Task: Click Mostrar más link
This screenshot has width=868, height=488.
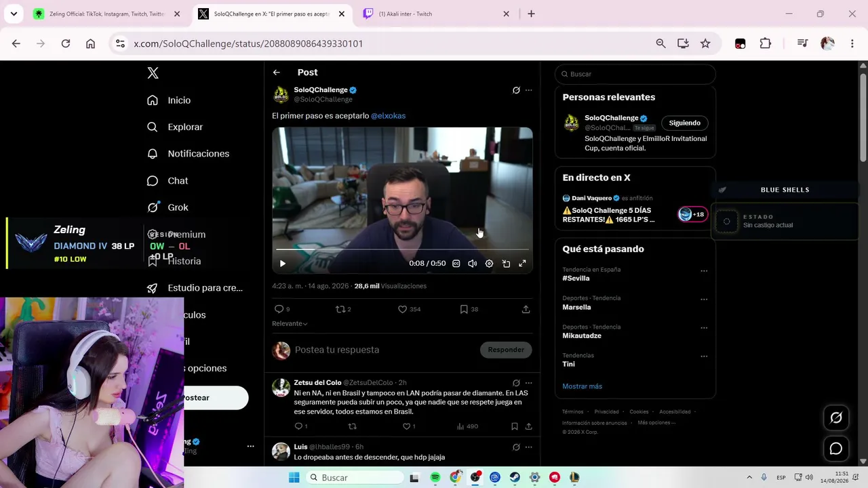Action: tap(582, 386)
